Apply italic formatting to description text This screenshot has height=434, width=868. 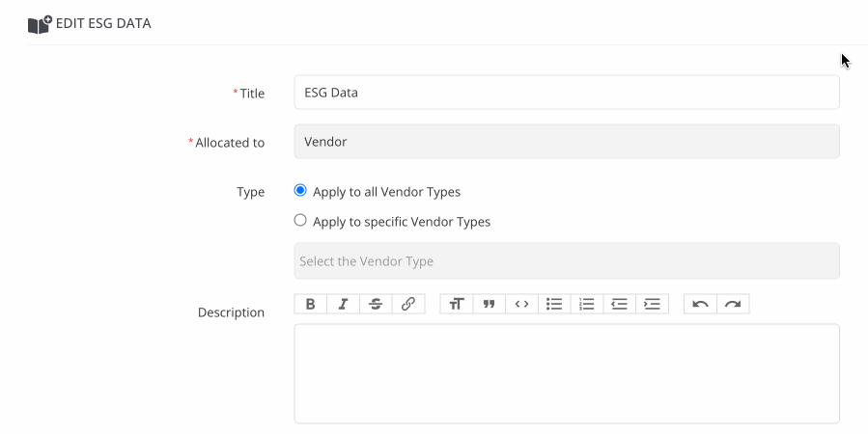click(x=343, y=304)
